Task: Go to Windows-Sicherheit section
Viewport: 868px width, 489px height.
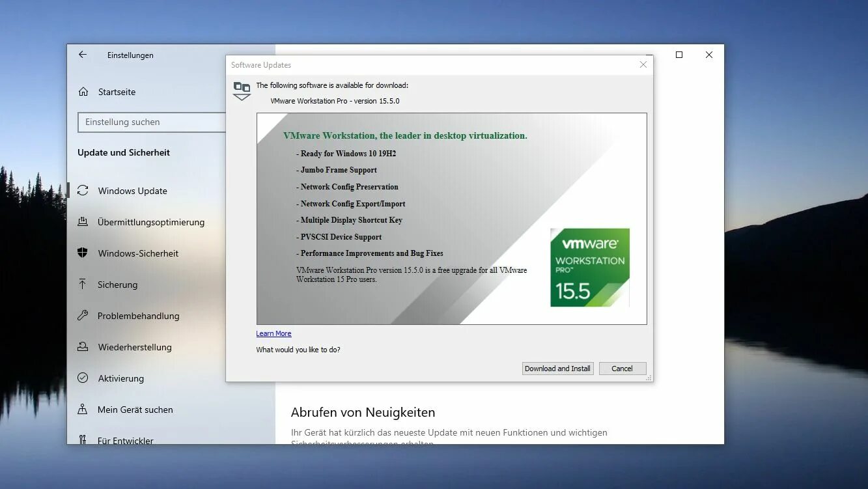Action: click(138, 253)
